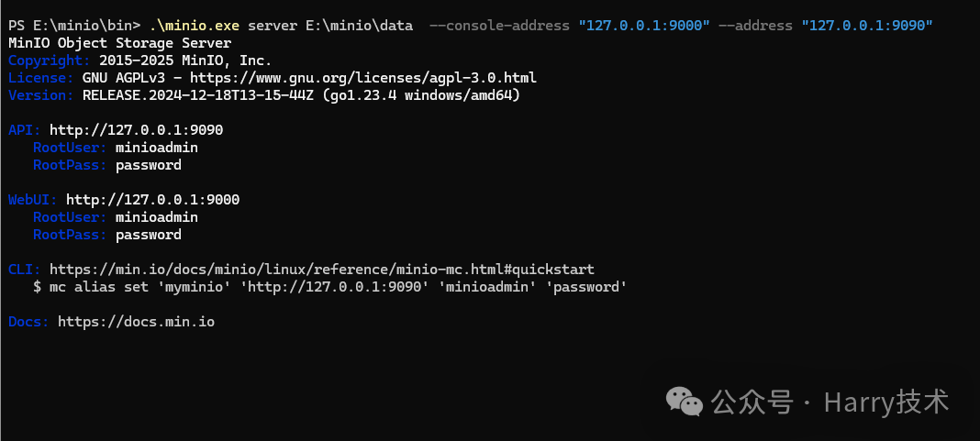This screenshot has height=441, width=980.
Task: Open the API endpoint URL on port 9090
Action: 136,130
